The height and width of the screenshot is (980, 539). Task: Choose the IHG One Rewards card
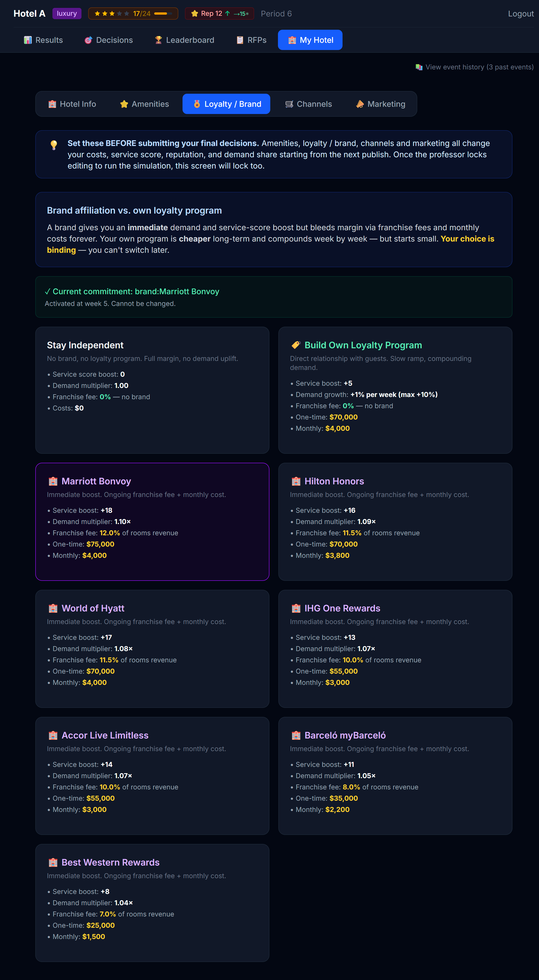click(x=395, y=649)
